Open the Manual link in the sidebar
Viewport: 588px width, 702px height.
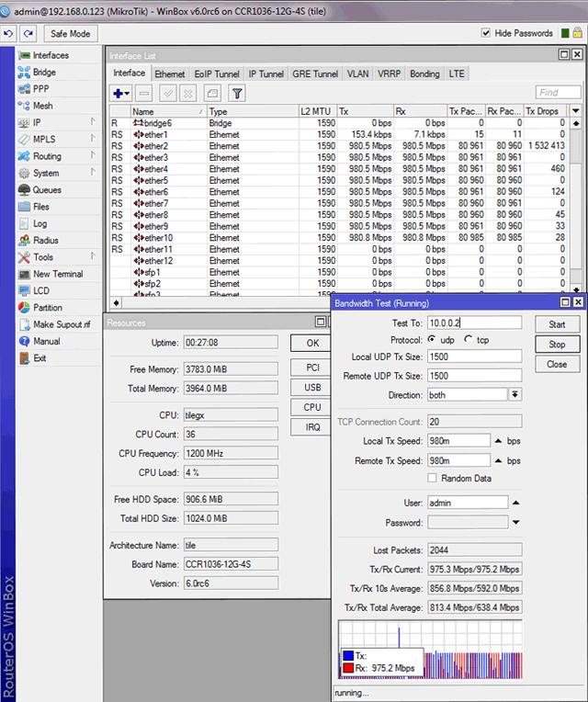46,341
